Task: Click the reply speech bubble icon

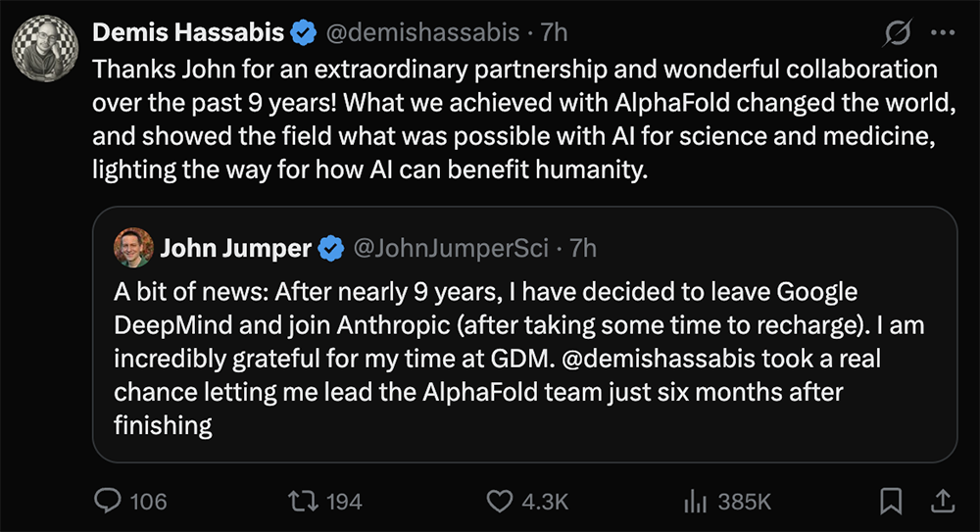Action: tap(108, 501)
